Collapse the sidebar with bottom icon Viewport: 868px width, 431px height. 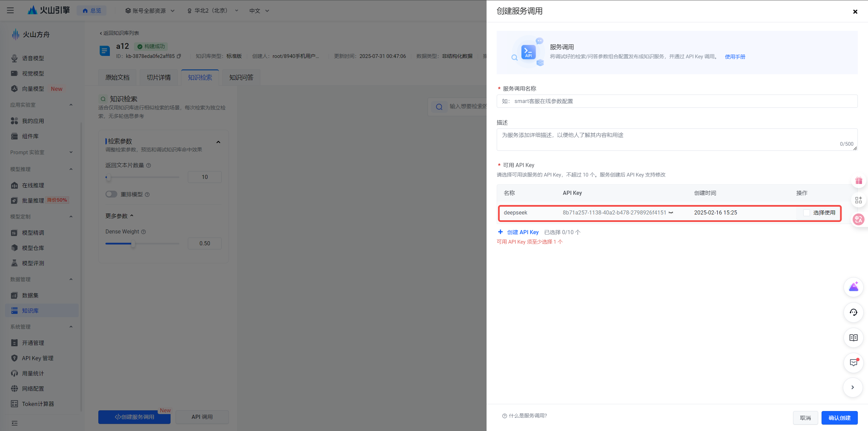(x=15, y=423)
